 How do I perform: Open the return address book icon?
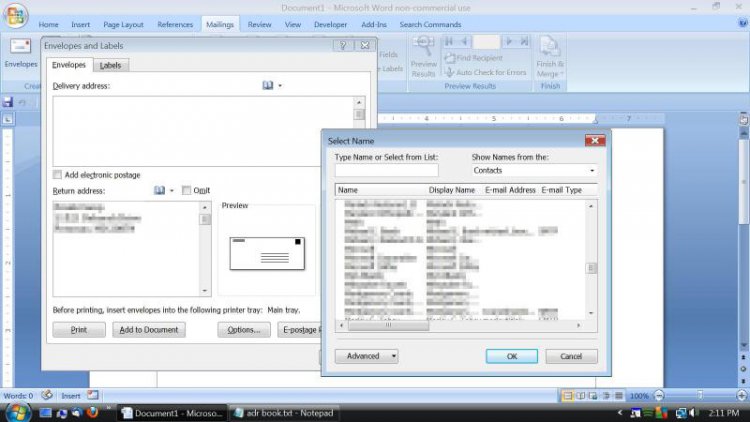[159, 190]
